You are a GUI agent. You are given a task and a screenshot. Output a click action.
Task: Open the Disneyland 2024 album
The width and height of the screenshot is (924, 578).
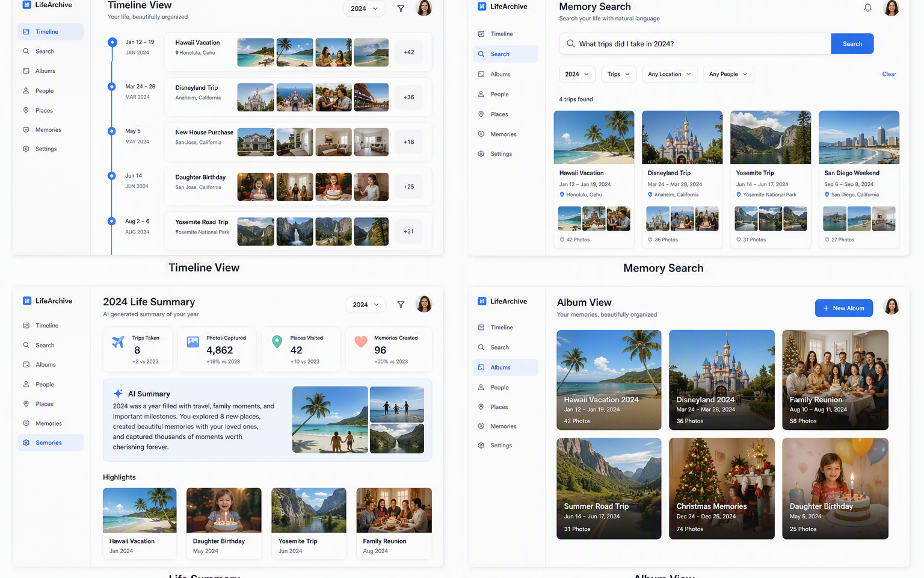(x=722, y=380)
